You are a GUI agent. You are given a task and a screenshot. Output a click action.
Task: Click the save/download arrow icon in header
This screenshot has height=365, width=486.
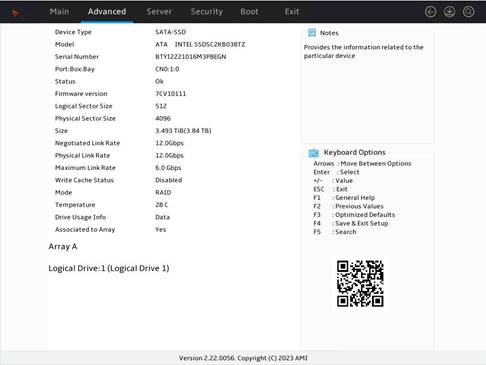pyautogui.click(x=449, y=12)
